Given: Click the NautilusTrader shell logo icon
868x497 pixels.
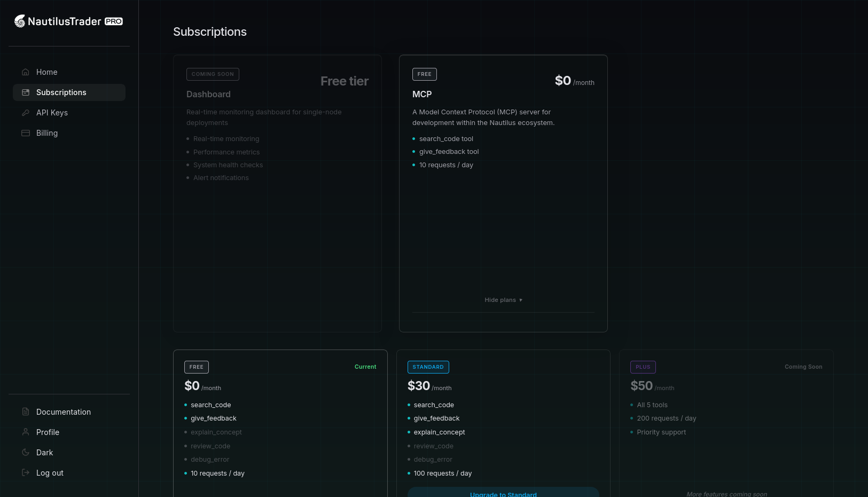Looking at the screenshot, I should 20,21.
